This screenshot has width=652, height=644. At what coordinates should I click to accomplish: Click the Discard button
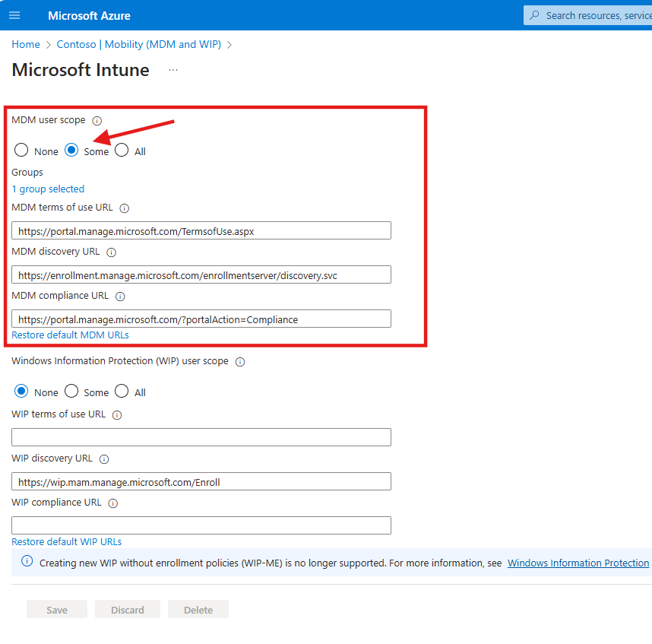[x=127, y=610]
